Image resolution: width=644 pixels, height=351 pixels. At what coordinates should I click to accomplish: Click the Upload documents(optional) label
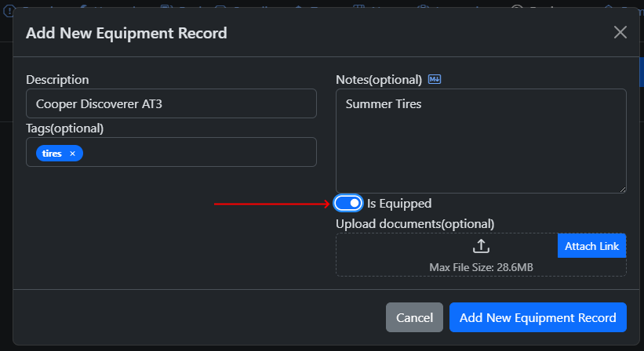(x=415, y=223)
